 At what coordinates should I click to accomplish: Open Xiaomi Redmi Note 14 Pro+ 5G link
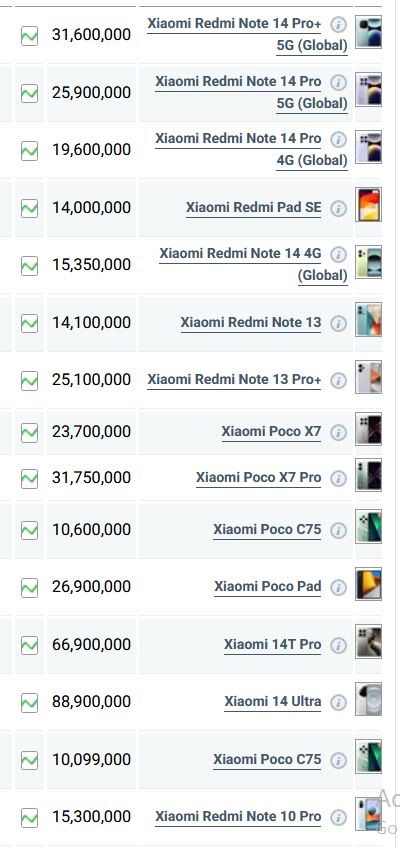pyautogui.click(x=248, y=35)
